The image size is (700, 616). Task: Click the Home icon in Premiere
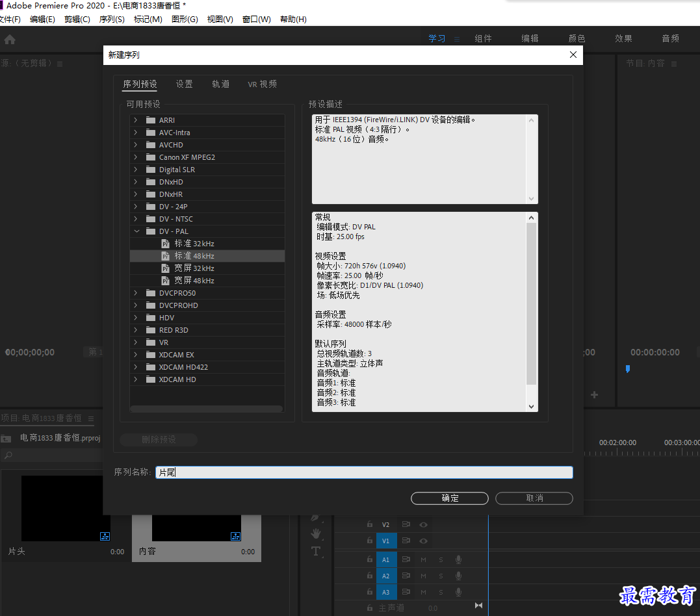point(10,39)
